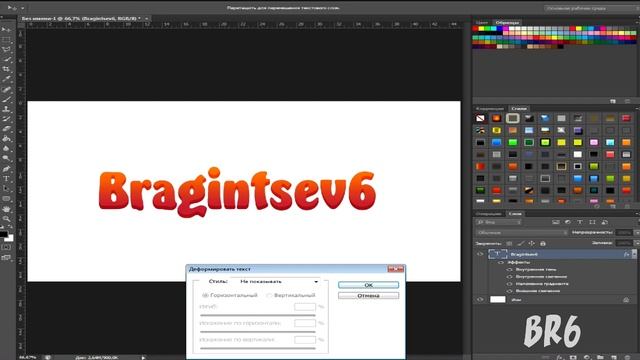Viewport: 640px width, 360px height.
Task: Click the lock all icon in Layers
Action: click(x=543, y=243)
